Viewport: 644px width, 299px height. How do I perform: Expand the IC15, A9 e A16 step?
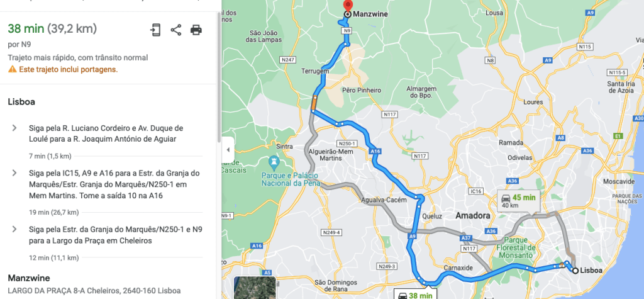(14, 172)
